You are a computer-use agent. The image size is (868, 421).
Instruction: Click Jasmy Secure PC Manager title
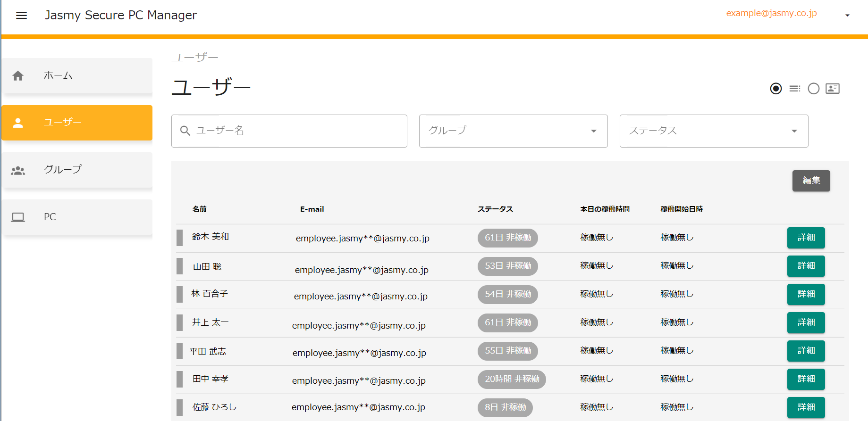click(121, 15)
